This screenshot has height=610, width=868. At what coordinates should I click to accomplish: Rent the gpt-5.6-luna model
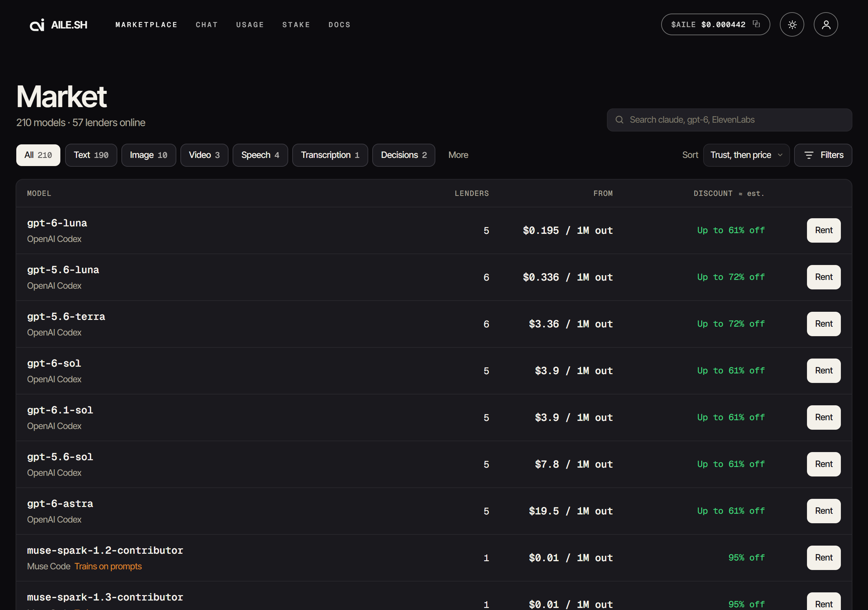click(x=823, y=277)
